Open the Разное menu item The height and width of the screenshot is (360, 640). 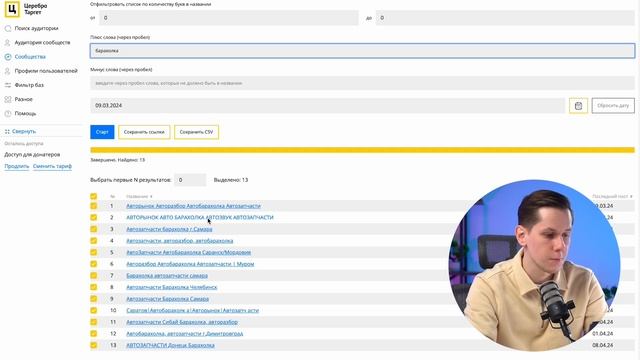[x=23, y=99]
